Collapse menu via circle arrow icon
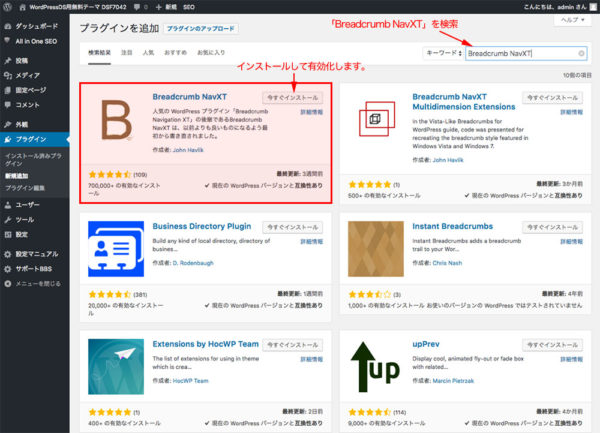 coord(8,284)
